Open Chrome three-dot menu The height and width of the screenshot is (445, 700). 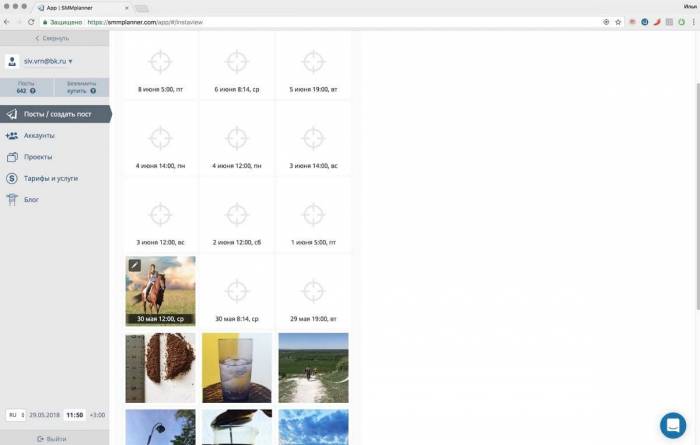click(x=692, y=21)
